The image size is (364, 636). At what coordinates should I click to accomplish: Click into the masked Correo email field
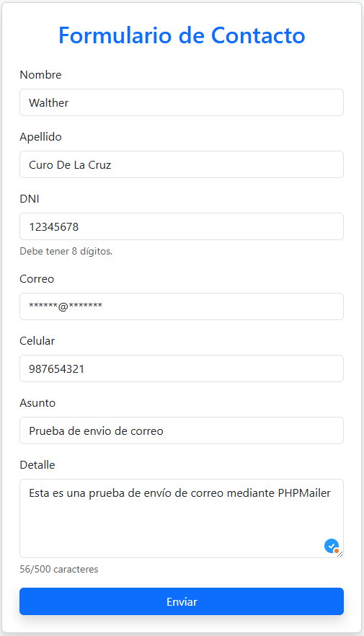pyautogui.click(x=182, y=306)
